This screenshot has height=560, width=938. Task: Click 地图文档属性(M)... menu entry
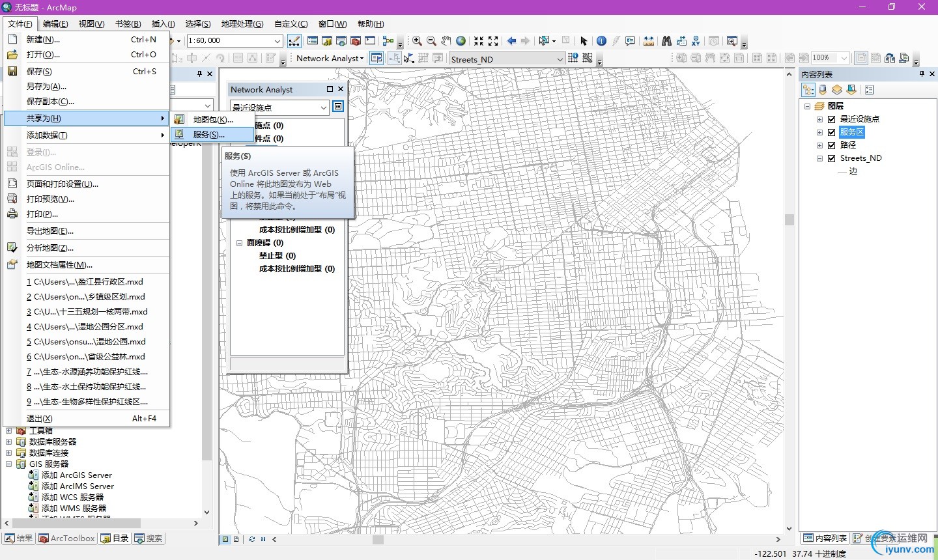(87, 264)
